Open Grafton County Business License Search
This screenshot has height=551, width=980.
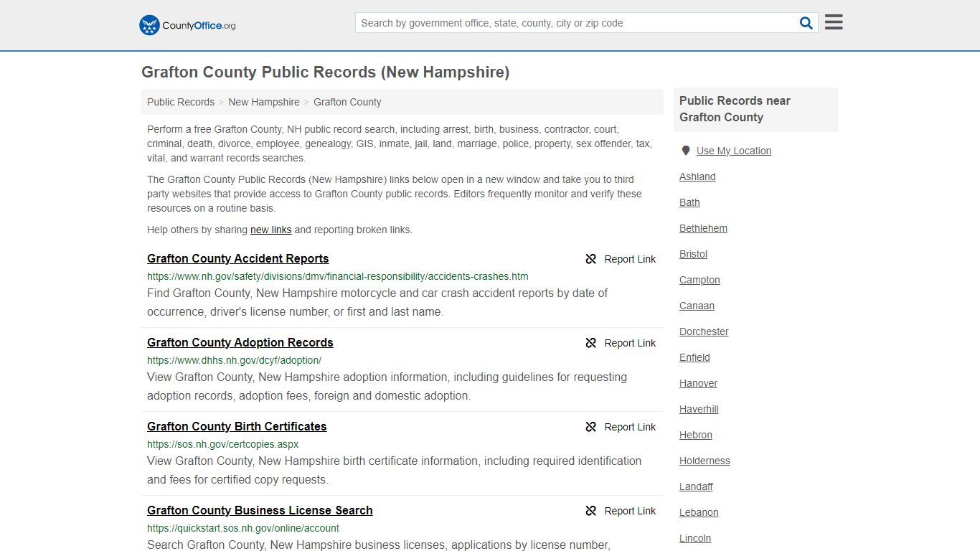(x=260, y=511)
